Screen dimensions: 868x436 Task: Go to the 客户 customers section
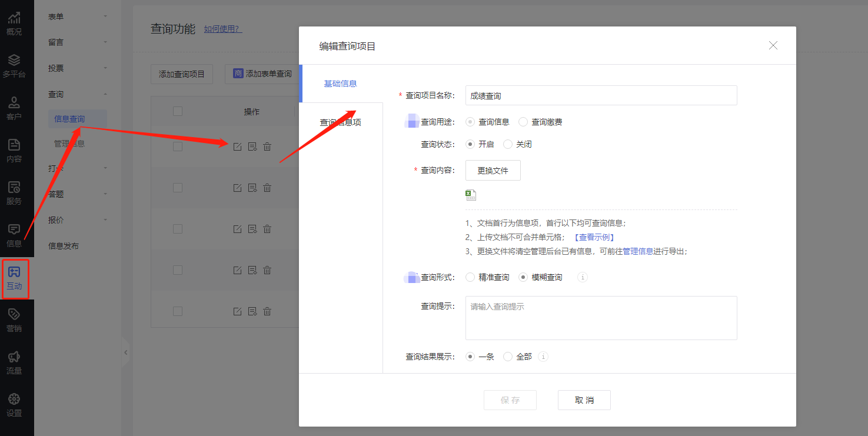[x=14, y=108]
